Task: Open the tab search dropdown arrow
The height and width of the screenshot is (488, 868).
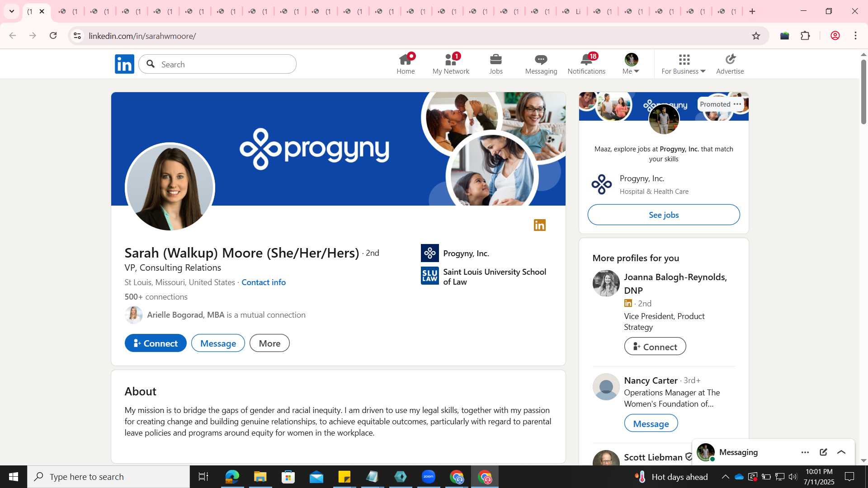Action: (12, 11)
